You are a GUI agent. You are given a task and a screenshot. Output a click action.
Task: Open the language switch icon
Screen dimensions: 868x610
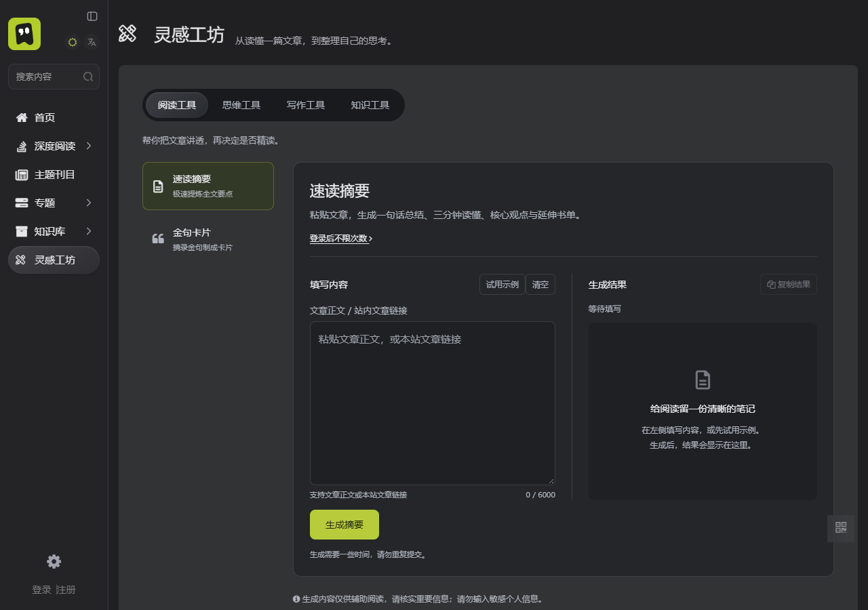[x=92, y=42]
